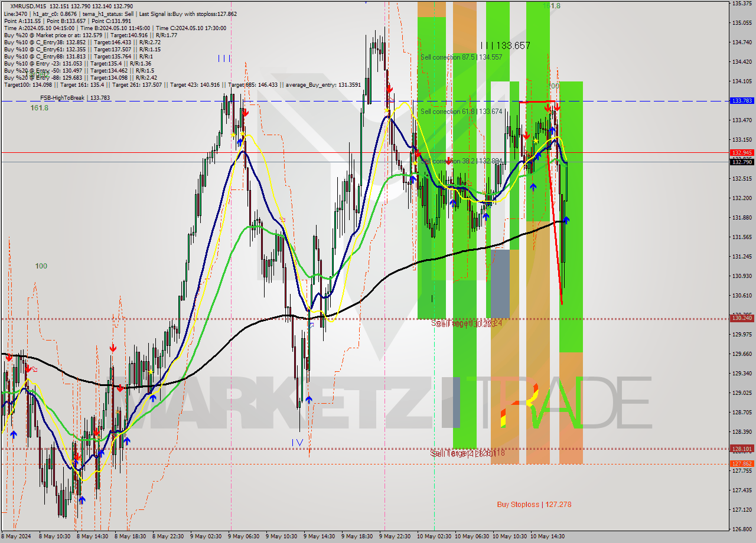Click the 135.375 price axis value
This screenshot has width=756, height=543.
(742, 4)
